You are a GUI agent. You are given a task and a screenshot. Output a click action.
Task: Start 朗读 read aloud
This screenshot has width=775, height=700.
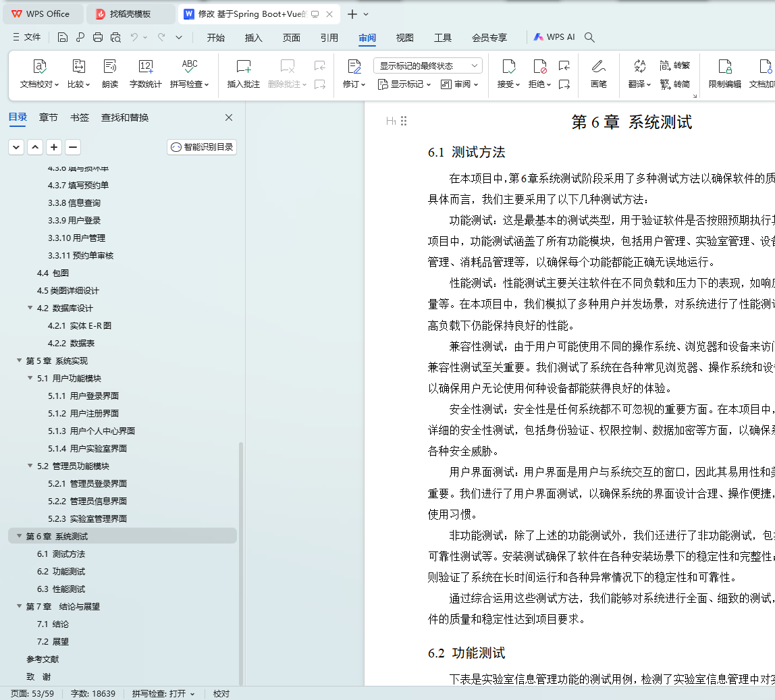(110, 74)
